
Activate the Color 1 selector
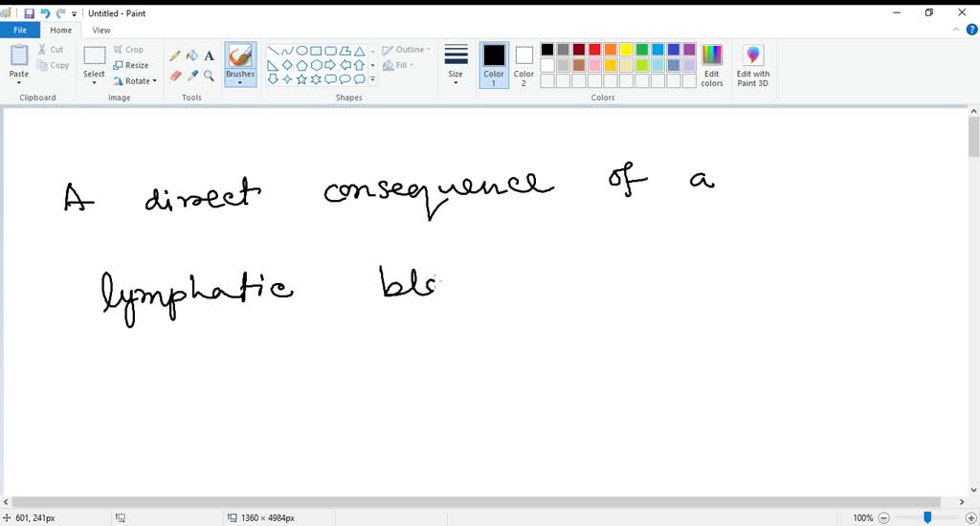tap(494, 66)
